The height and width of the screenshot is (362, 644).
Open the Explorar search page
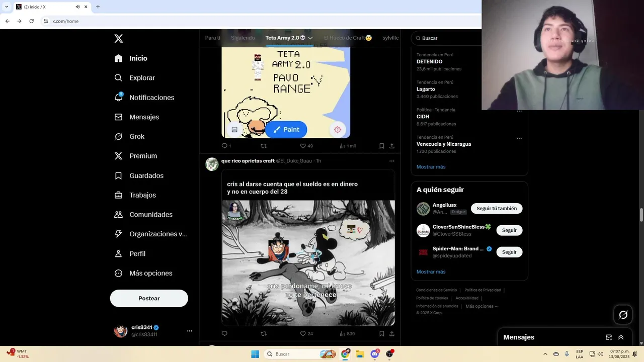click(x=134, y=78)
